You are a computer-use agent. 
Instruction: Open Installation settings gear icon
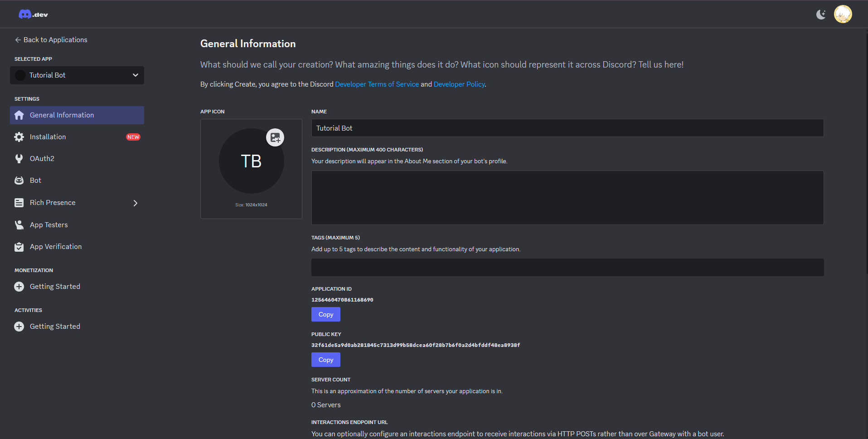point(19,137)
